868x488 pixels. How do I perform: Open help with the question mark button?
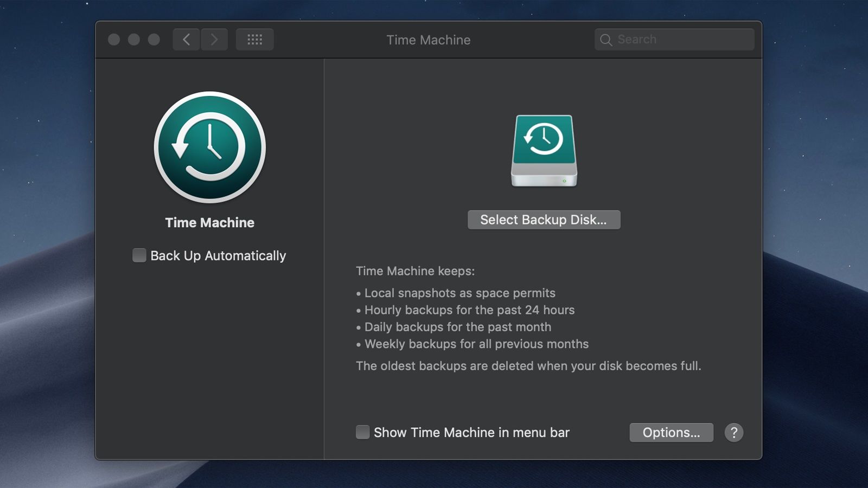point(733,433)
